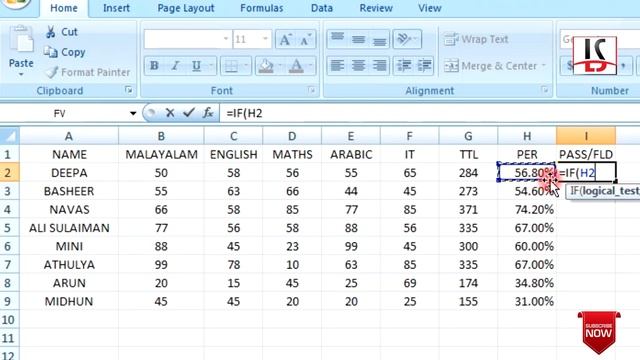Confirm formula with the checkmark Enter button
640x360 pixels.
pyautogui.click(x=188, y=113)
